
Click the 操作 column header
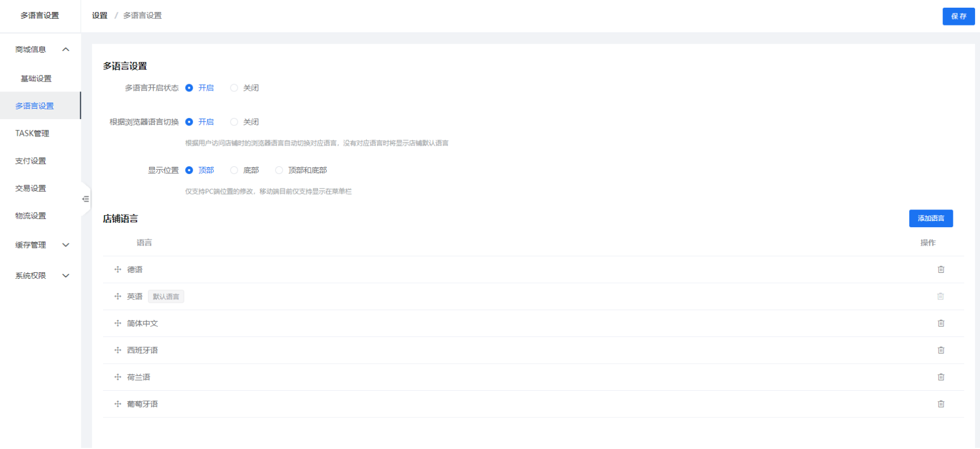pyautogui.click(x=928, y=243)
